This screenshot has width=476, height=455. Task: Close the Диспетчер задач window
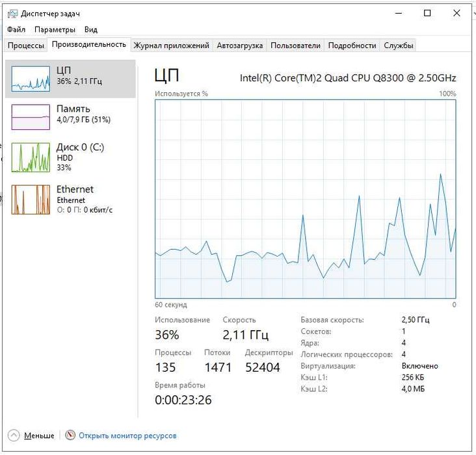pyautogui.click(x=456, y=14)
